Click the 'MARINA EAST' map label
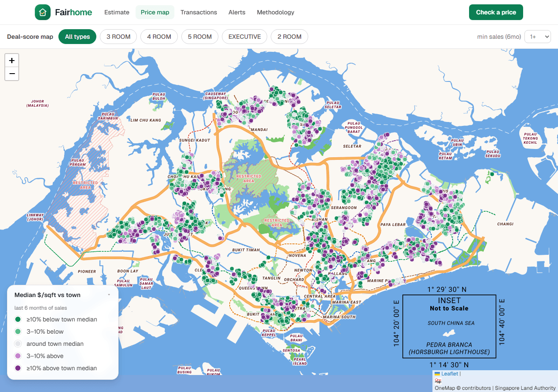 (x=347, y=302)
